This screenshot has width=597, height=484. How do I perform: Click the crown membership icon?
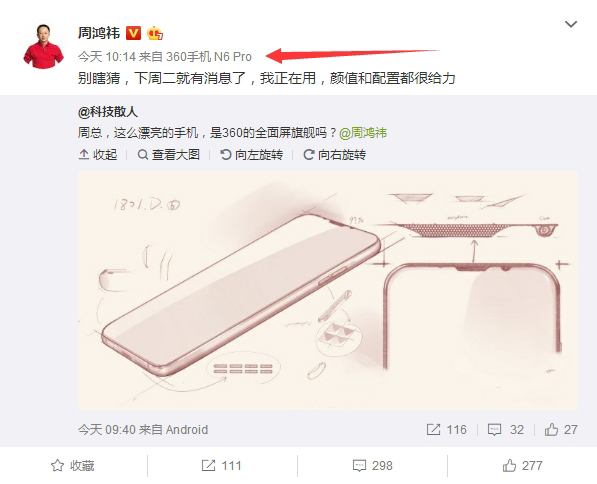pyautogui.click(x=155, y=33)
